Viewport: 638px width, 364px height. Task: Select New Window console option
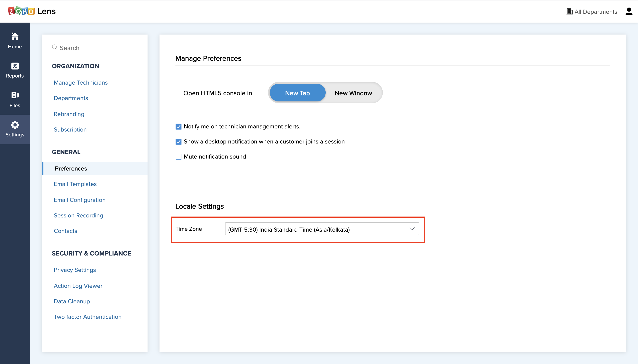[353, 93]
